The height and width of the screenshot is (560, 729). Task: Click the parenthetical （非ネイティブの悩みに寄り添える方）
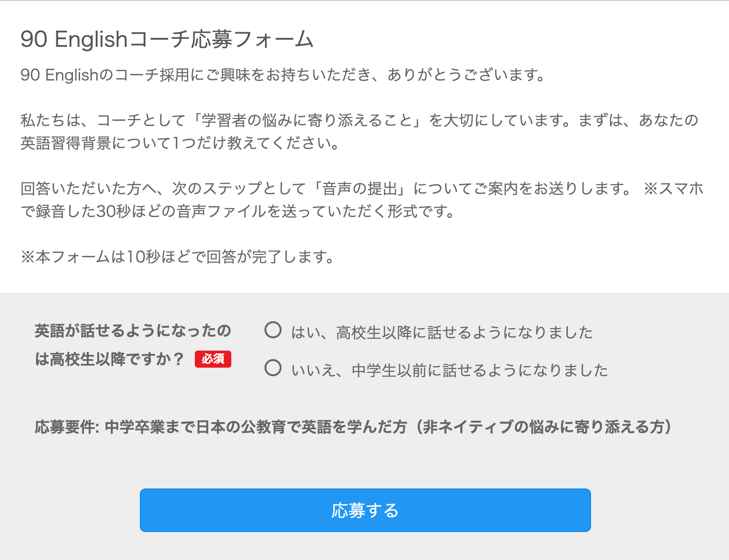[x=543, y=427]
